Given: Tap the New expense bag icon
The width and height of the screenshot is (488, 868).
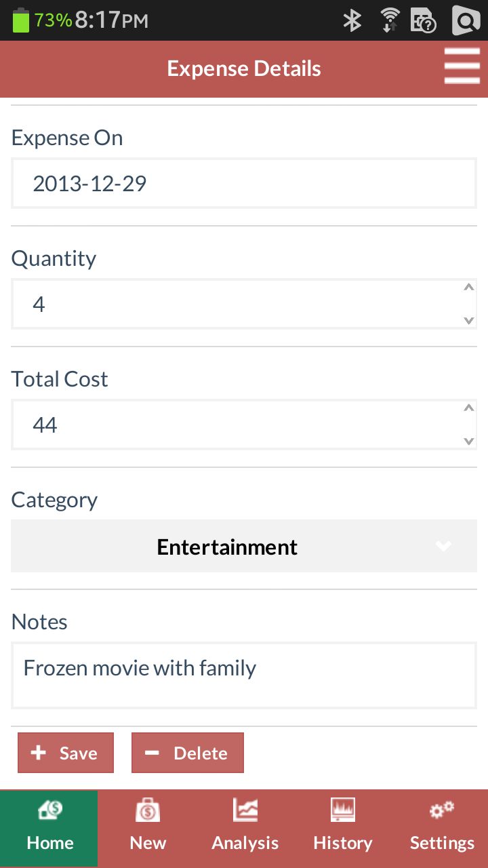Looking at the screenshot, I should coord(148,810).
